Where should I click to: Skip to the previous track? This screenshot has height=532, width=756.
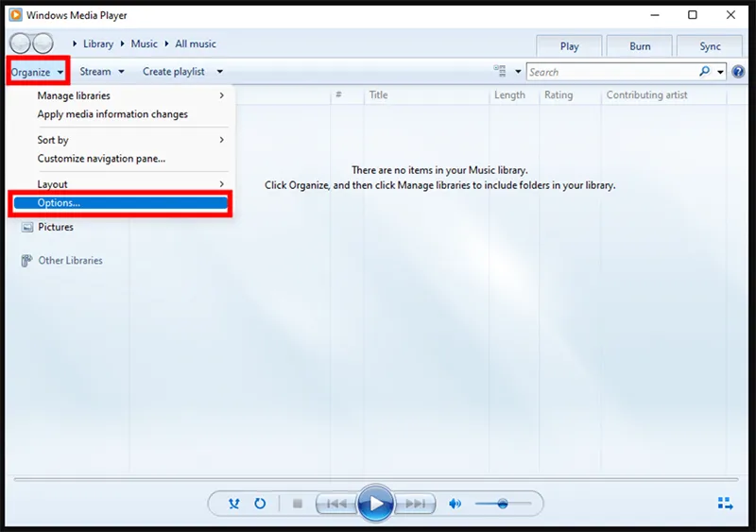tap(336, 504)
